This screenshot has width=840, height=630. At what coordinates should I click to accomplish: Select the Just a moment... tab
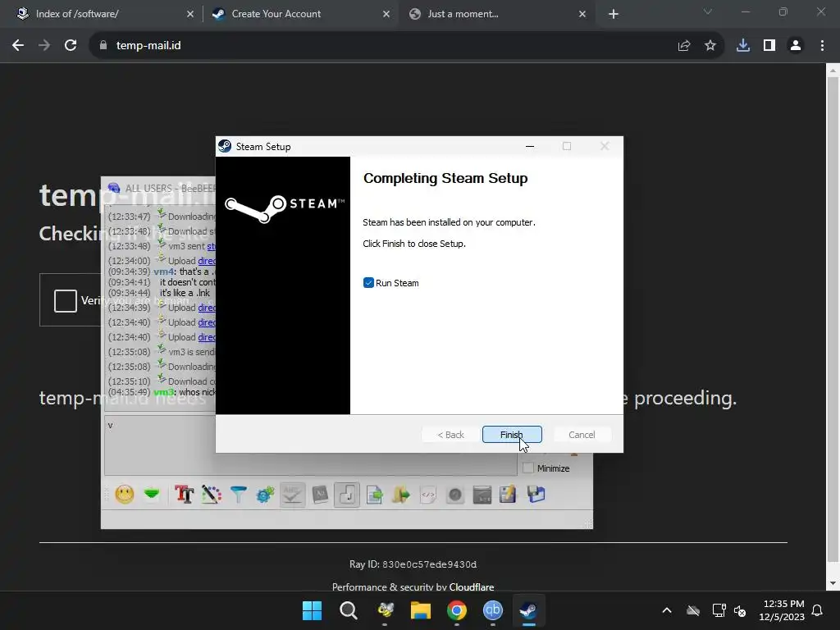[495, 14]
